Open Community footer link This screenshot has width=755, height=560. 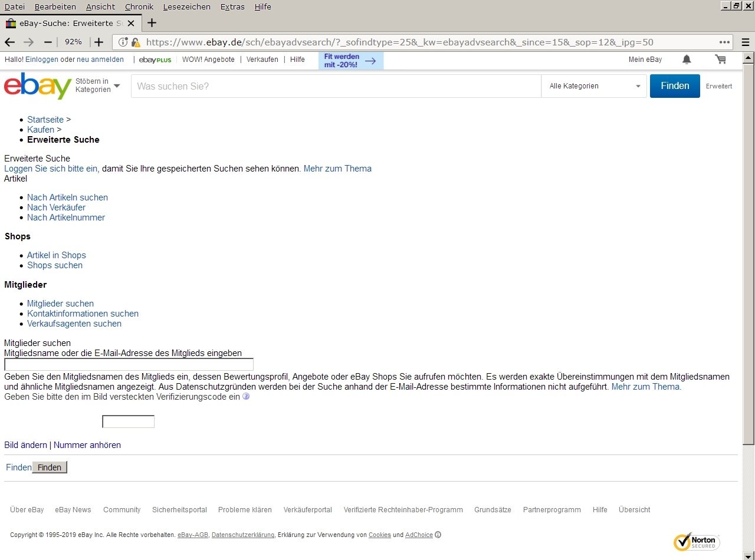click(122, 510)
